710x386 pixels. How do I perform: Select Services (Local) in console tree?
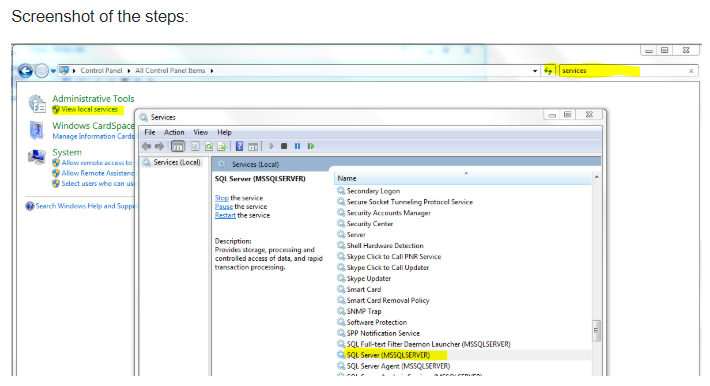point(177,162)
